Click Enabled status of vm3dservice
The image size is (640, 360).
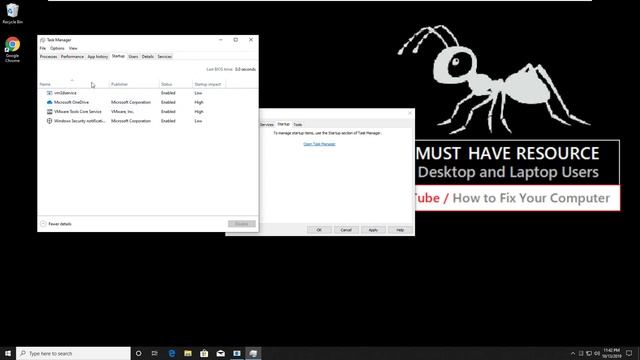(x=168, y=93)
